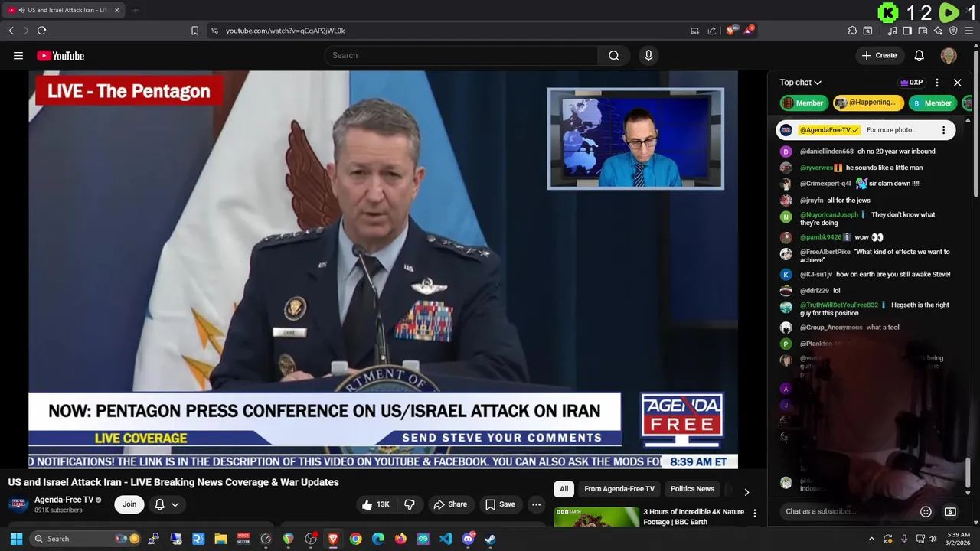This screenshot has height=551, width=980.
Task: Open the chat emoji picker
Action: coord(926,511)
